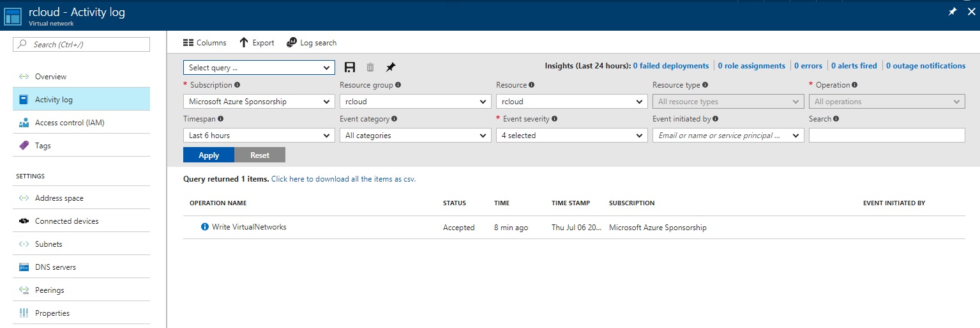
Task: Click info icon beside Timespan label
Action: tap(220, 118)
